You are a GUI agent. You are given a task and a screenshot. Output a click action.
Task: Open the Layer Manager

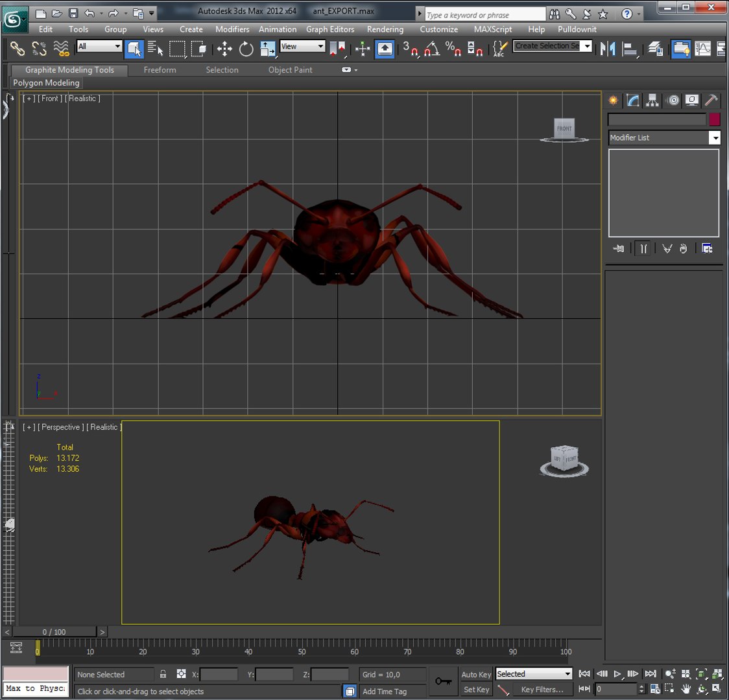pos(655,49)
